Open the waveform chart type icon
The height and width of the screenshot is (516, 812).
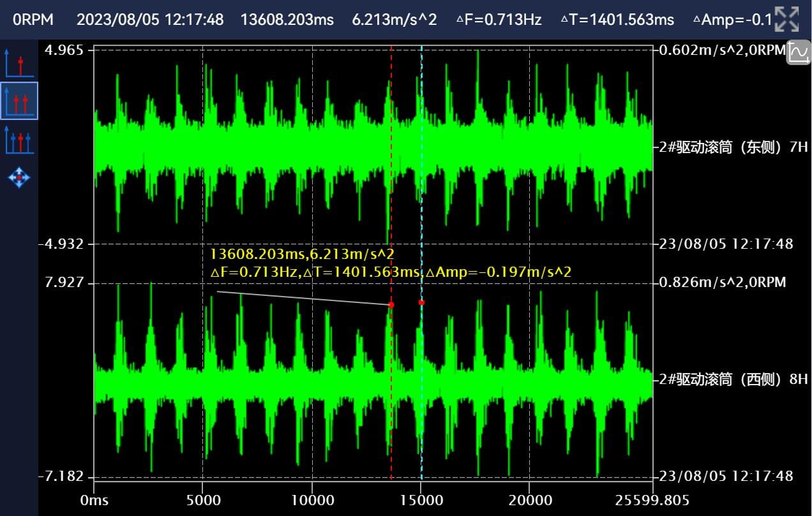(x=799, y=52)
